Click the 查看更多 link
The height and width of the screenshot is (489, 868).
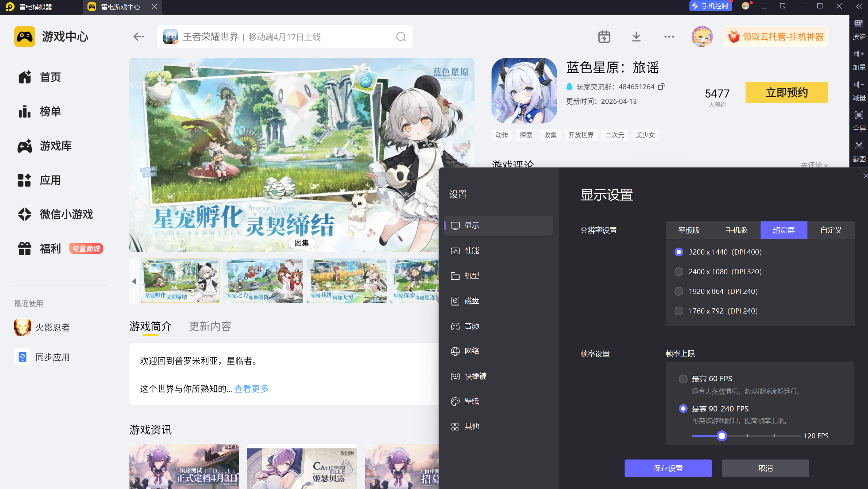251,389
